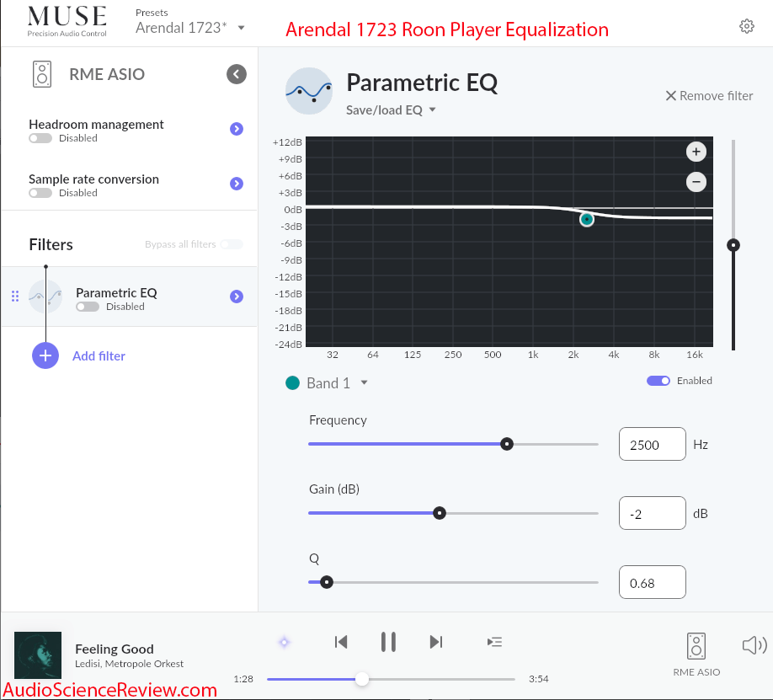Click the Sample rate conversion label

[x=93, y=179]
